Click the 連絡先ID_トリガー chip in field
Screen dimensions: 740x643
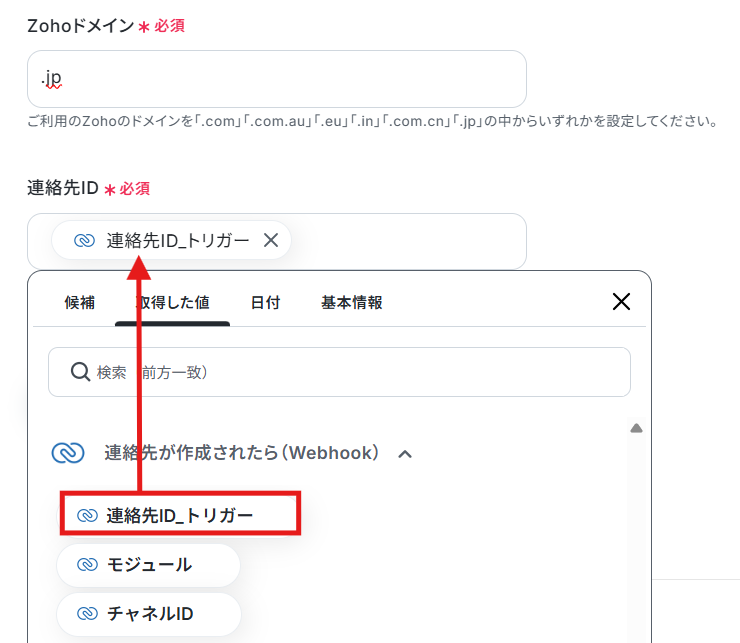coord(171,240)
